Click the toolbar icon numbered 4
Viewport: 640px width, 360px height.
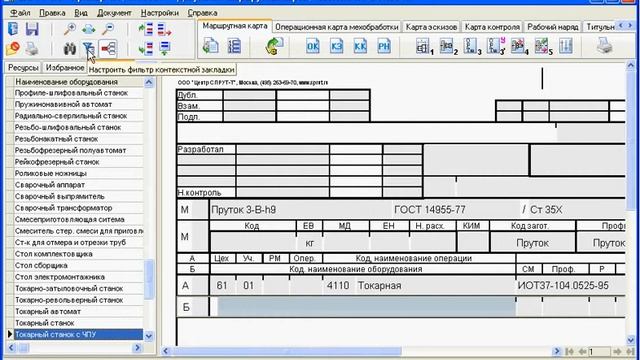tap(519, 46)
